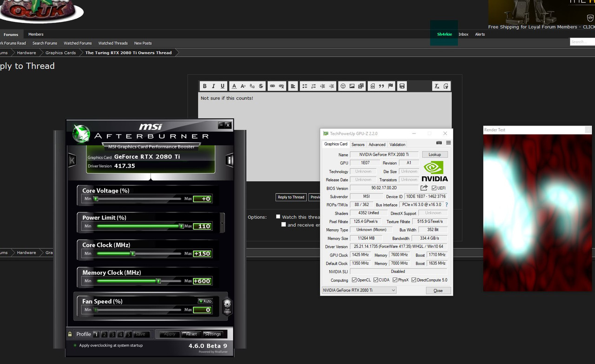
Task: Click the Power Limit slider handle
Action: (x=181, y=226)
